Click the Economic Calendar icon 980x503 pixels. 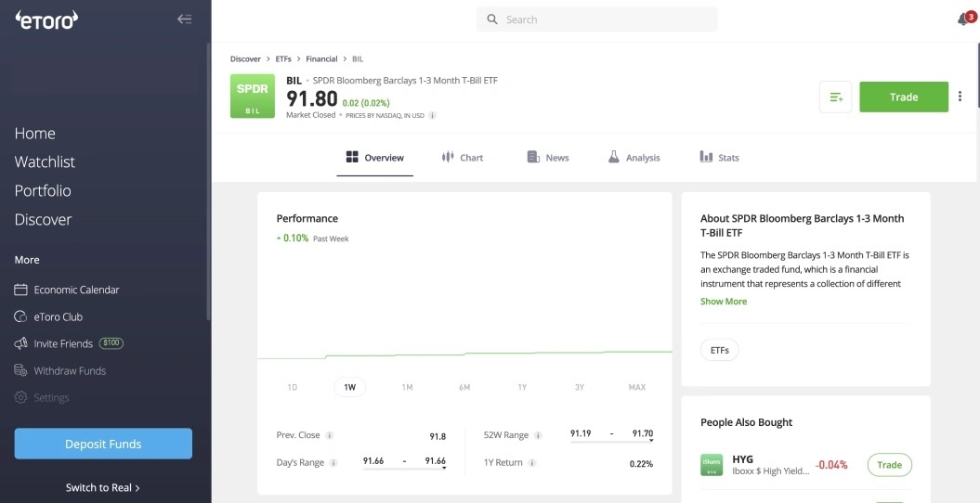tap(20, 290)
